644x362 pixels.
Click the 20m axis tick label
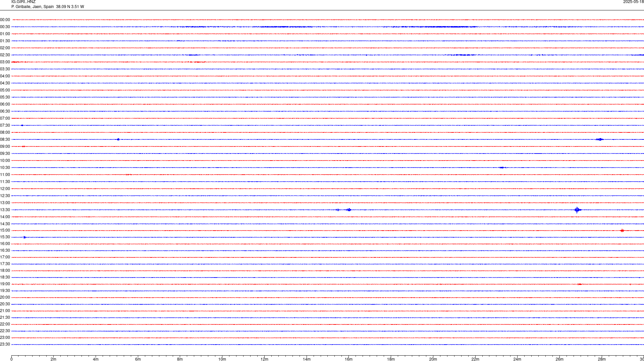coord(433,359)
